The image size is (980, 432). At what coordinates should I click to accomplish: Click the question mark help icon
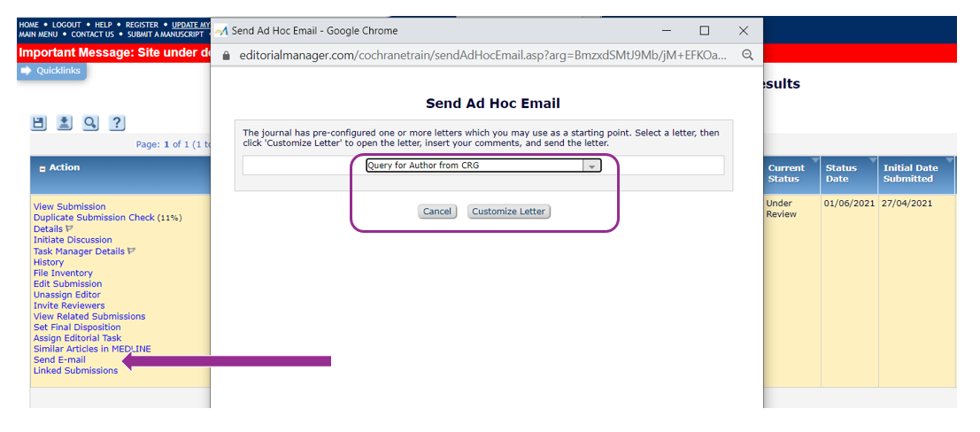(x=116, y=123)
